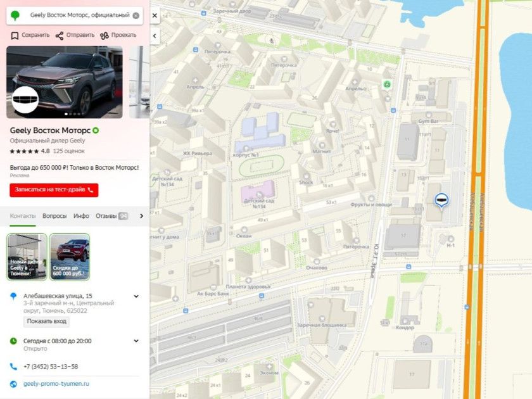Clear the search field with the X icon
Screen dimensions: 532x399
[136, 16]
